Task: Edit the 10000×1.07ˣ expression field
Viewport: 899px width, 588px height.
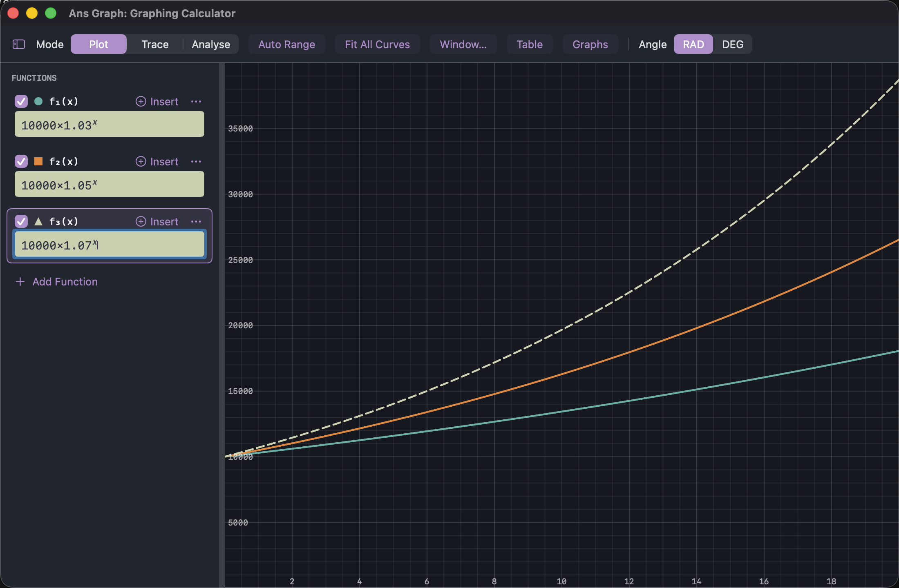Action: pos(110,244)
